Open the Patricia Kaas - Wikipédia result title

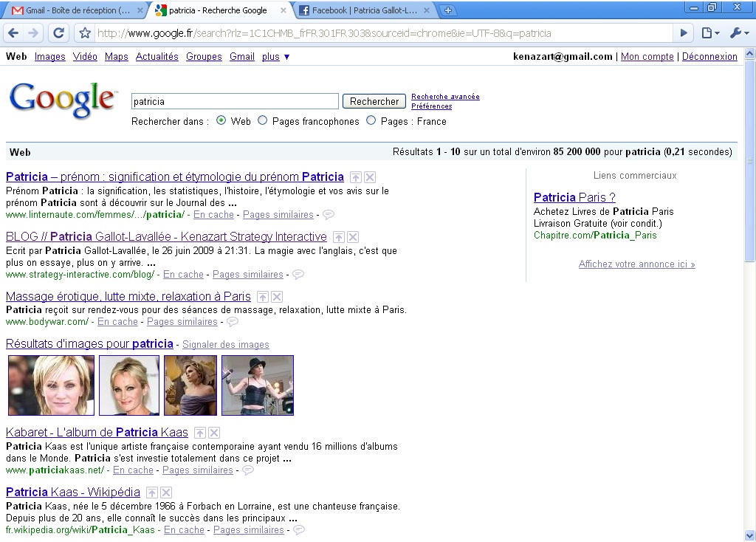coord(73,492)
